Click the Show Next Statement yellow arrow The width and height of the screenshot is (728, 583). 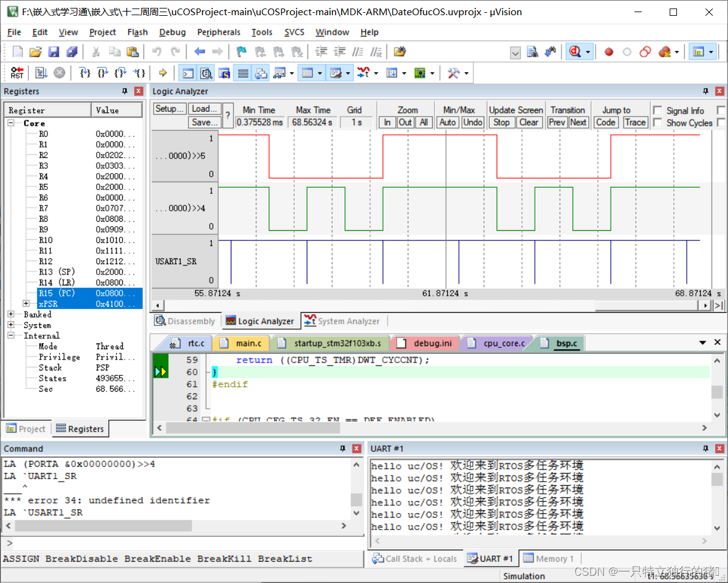[x=162, y=73]
